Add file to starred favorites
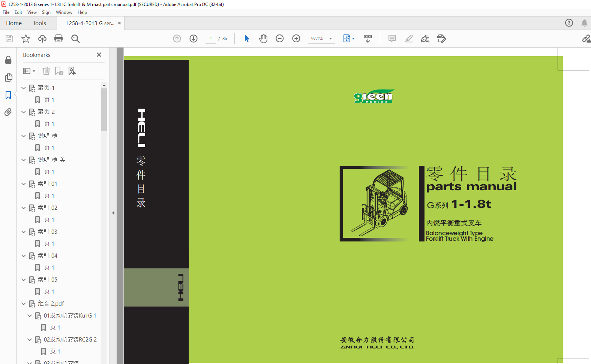 26,39
